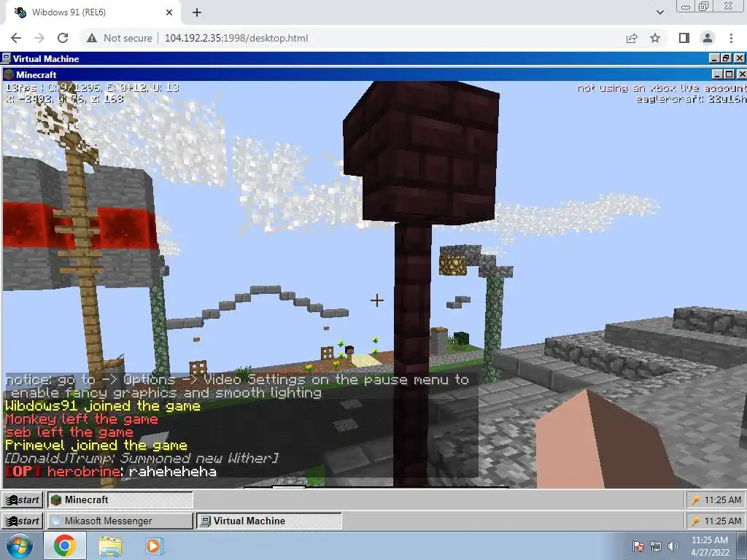Viewport: 747px width, 560px height.
Task: Click the 'Summoned new Wither' chat line
Action: 142,458
